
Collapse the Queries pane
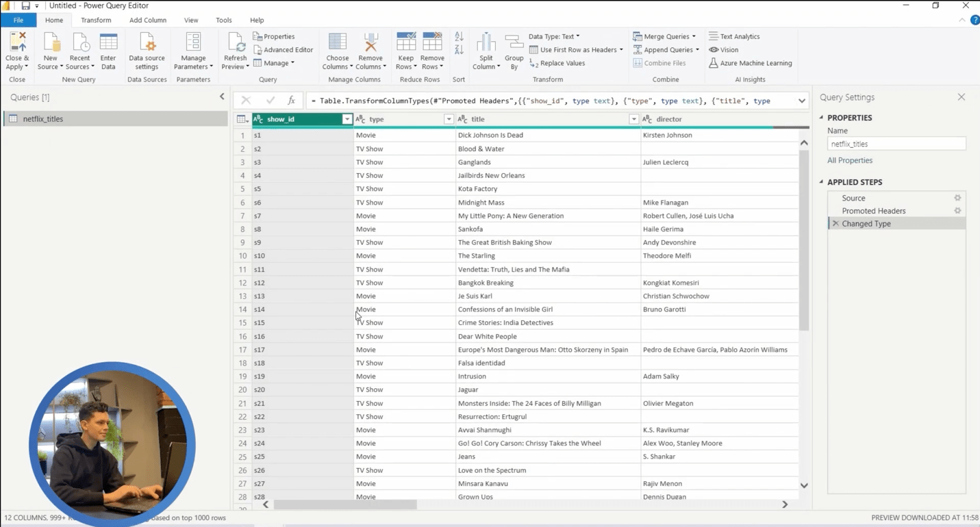222,97
